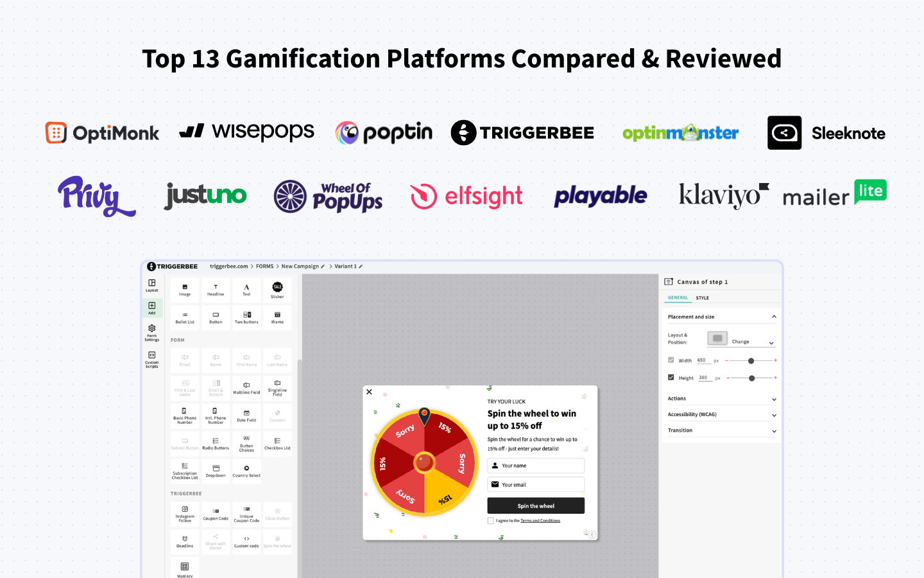Viewport: 924px width, 578px height.
Task: Toggle the Height checkbox
Action: [671, 378]
